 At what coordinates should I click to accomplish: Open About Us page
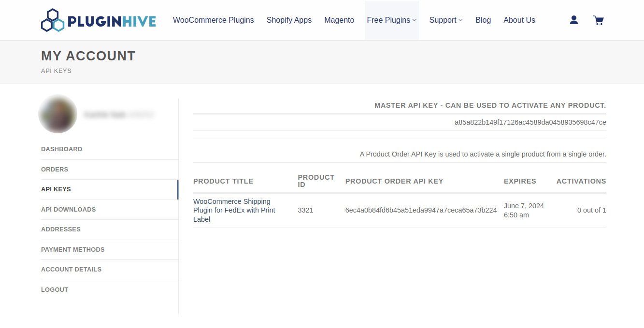coord(519,20)
